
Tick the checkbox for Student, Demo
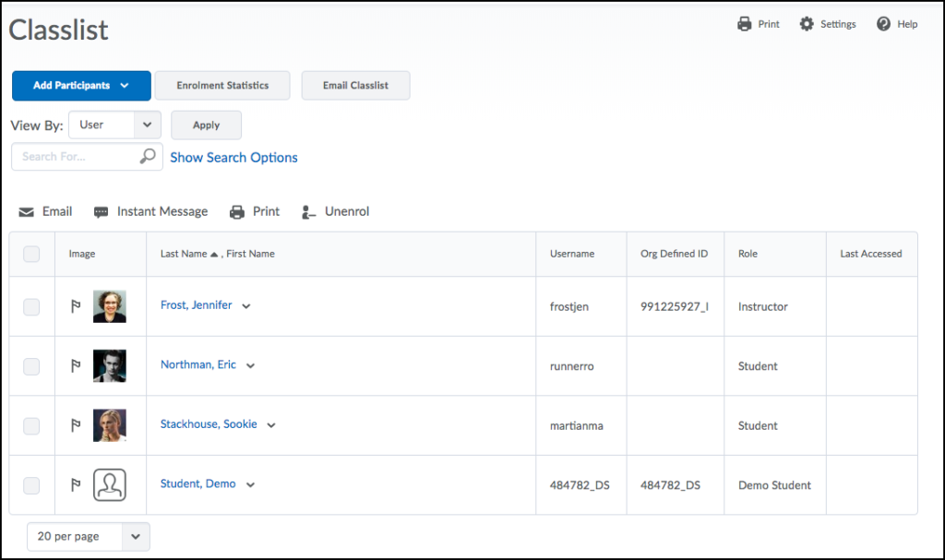[x=31, y=485]
